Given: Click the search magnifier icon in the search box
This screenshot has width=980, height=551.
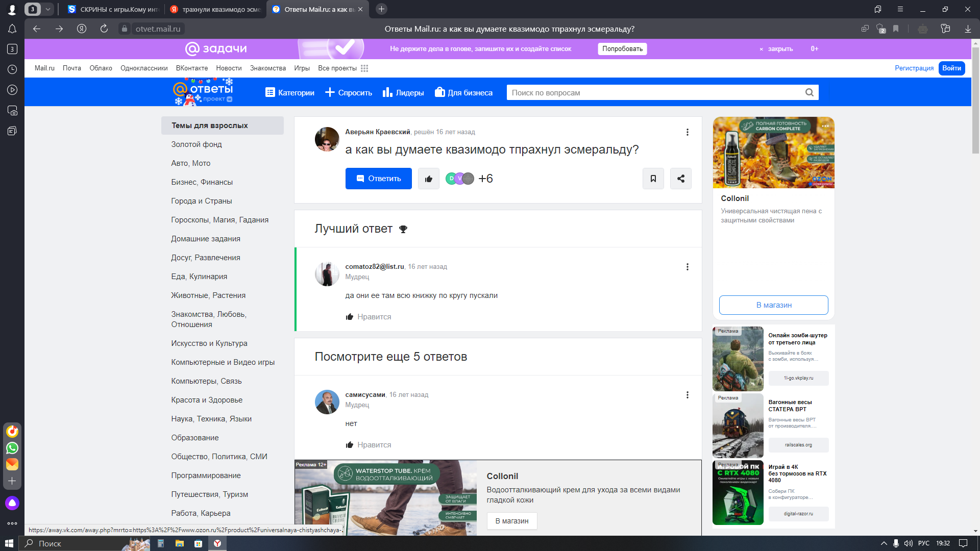Looking at the screenshot, I should (x=809, y=92).
